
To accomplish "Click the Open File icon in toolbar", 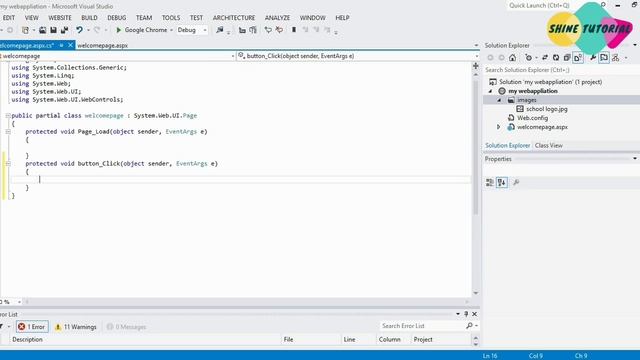I will [x=42, y=30].
